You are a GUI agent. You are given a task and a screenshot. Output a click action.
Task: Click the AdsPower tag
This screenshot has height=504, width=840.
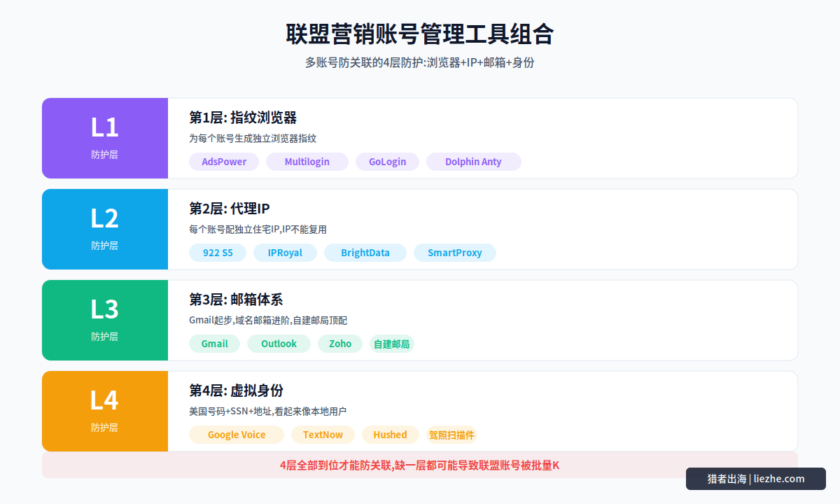(x=224, y=162)
